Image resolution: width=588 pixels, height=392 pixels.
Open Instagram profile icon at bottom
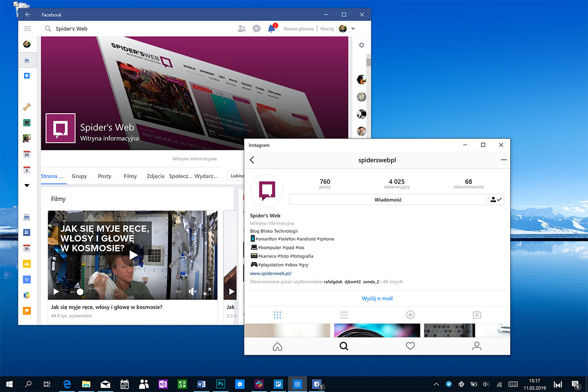(x=477, y=346)
